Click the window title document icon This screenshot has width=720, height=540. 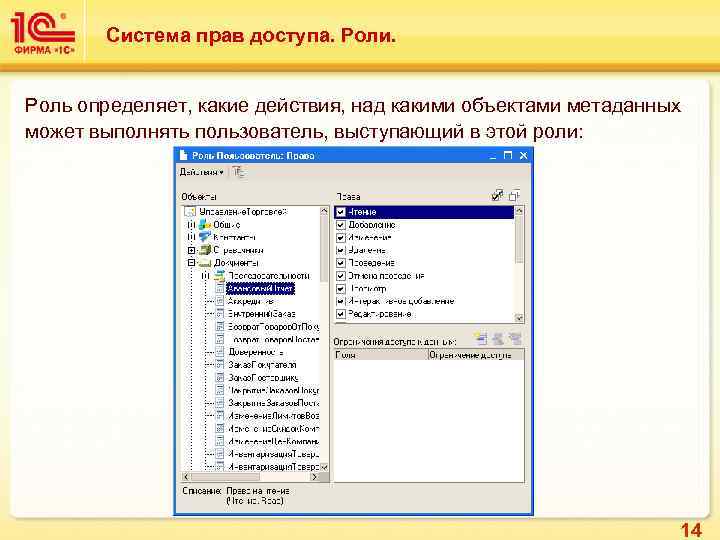coord(184,155)
